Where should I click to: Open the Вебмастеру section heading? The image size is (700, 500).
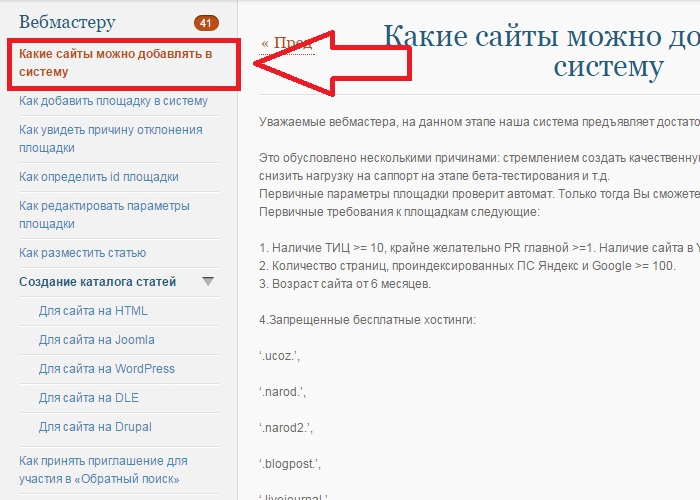(67, 22)
